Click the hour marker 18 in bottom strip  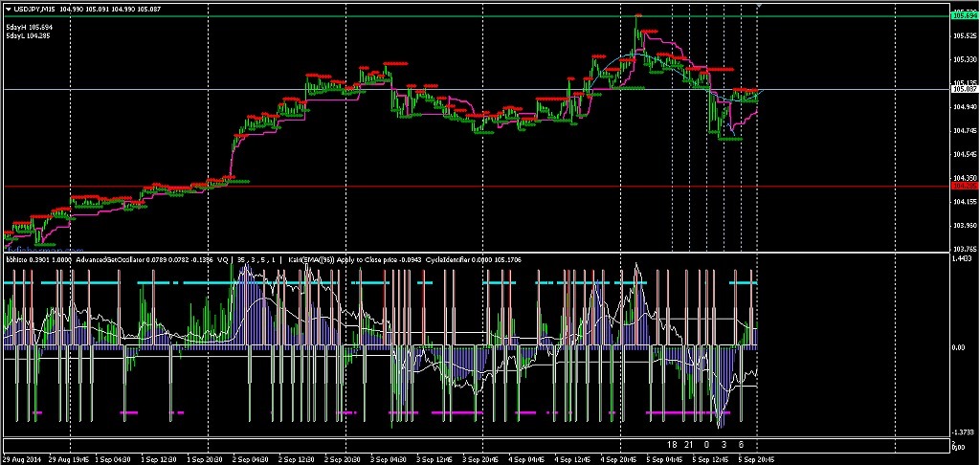tap(672, 444)
